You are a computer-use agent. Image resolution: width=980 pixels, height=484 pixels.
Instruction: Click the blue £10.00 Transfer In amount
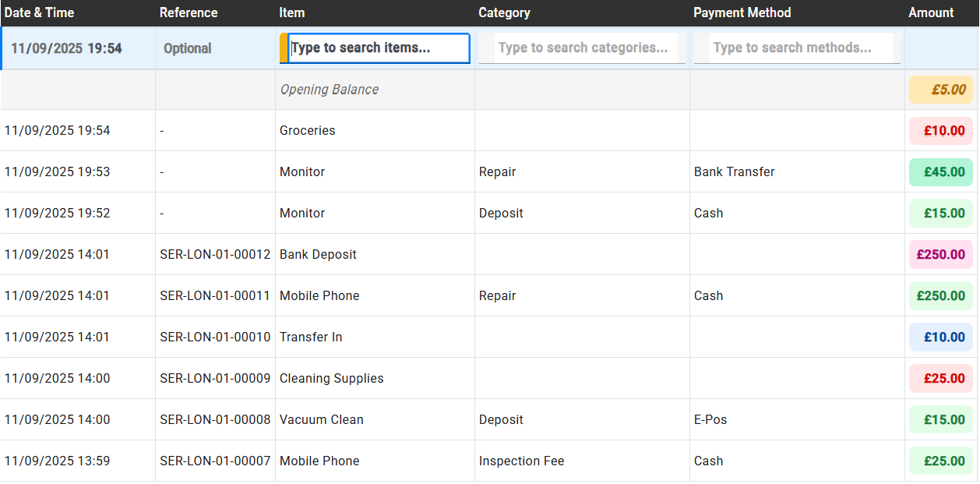[x=941, y=337]
